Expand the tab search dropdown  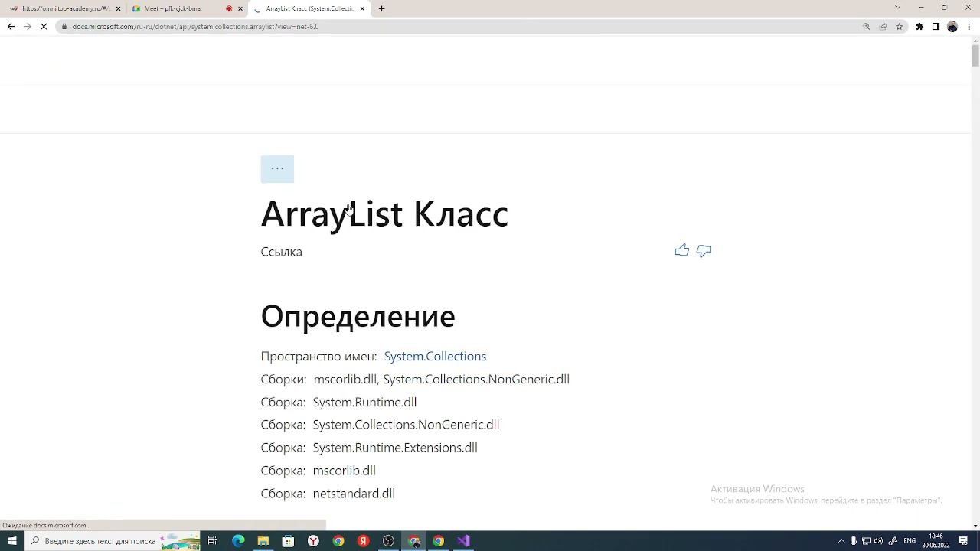[x=897, y=8]
